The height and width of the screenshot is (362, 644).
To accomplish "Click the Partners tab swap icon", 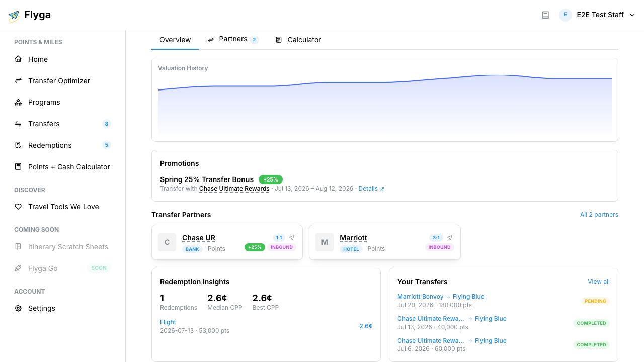I will point(211,40).
